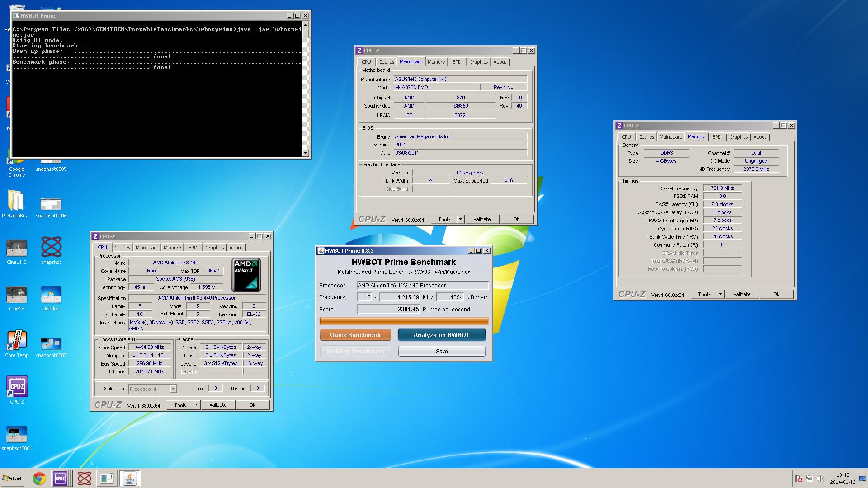
Task: Click command prompt window icon in taskbar
Action: pyautogui.click(x=107, y=479)
